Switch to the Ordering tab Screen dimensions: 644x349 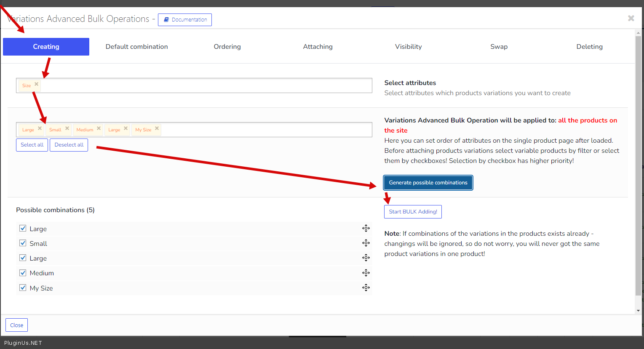(227, 47)
